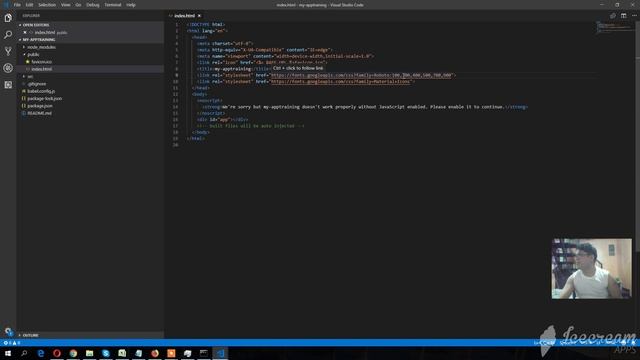Click the noscript strong message line

click(365, 107)
